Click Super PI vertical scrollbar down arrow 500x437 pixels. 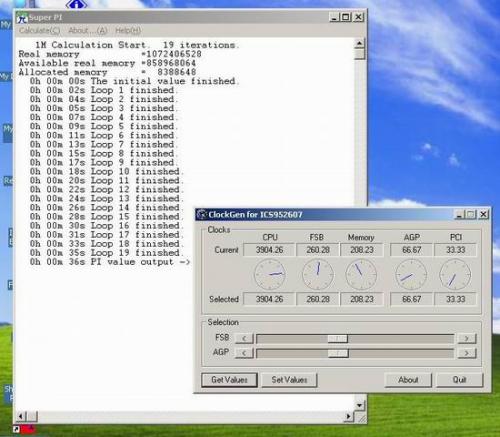pyautogui.click(x=359, y=405)
